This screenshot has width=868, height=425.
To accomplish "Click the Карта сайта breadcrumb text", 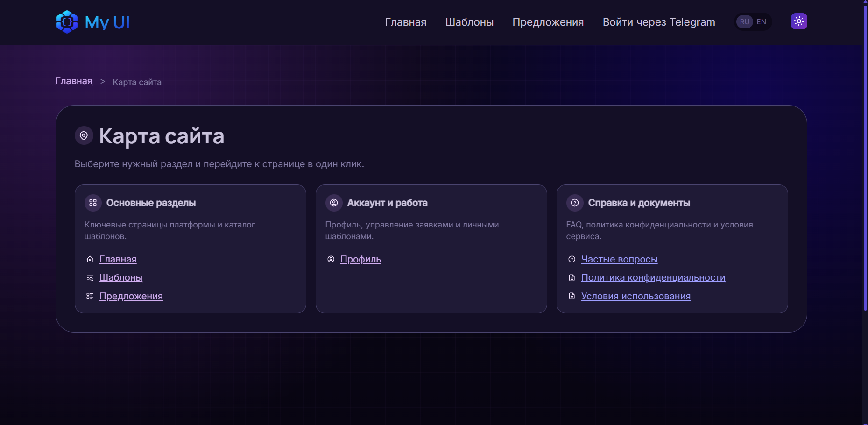I will pos(137,82).
